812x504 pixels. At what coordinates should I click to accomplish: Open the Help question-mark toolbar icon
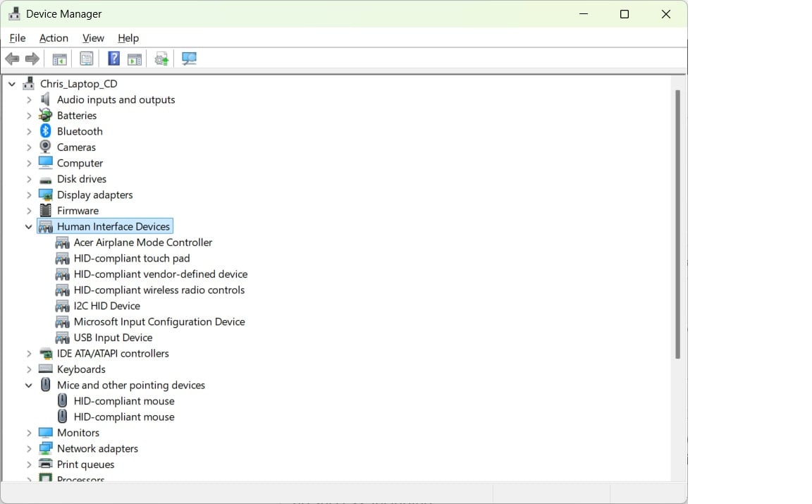click(113, 59)
